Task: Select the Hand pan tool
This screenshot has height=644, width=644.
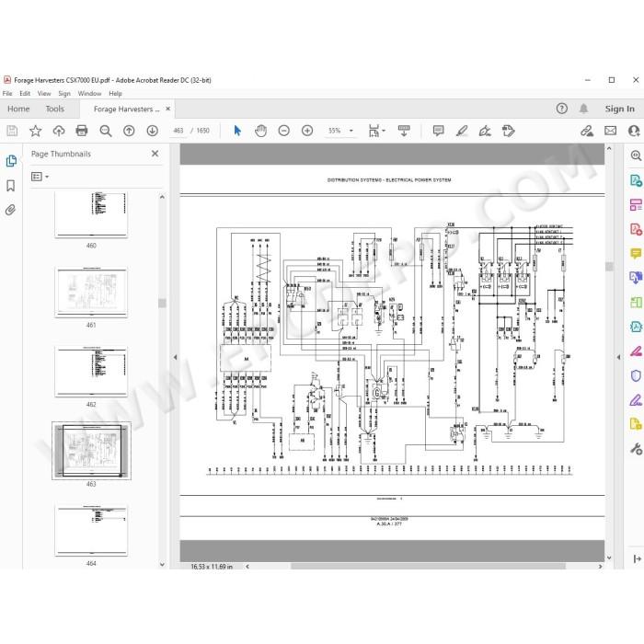Action: point(260,131)
